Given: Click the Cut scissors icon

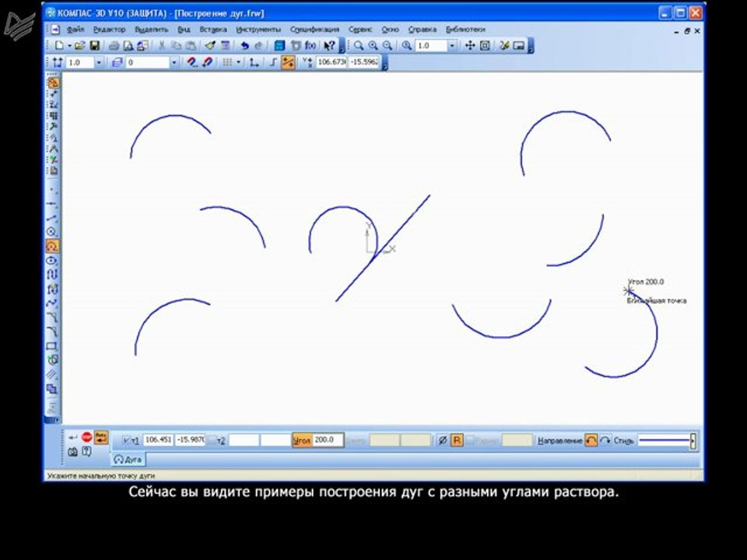Looking at the screenshot, I should tap(162, 46).
